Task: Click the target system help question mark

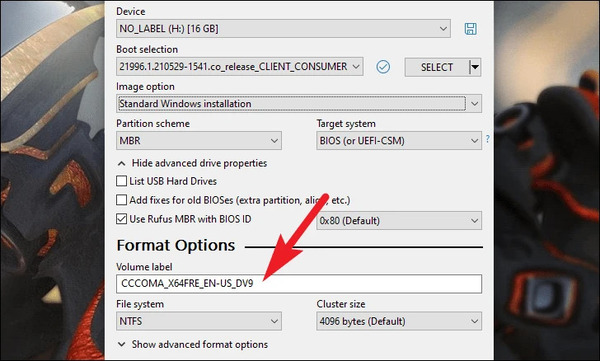Action: pos(488,139)
